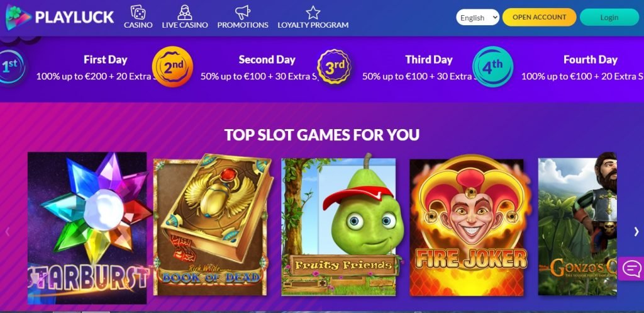The image size is (644, 313).
Task: Click the orange 2nd day badge
Action: pos(172,67)
